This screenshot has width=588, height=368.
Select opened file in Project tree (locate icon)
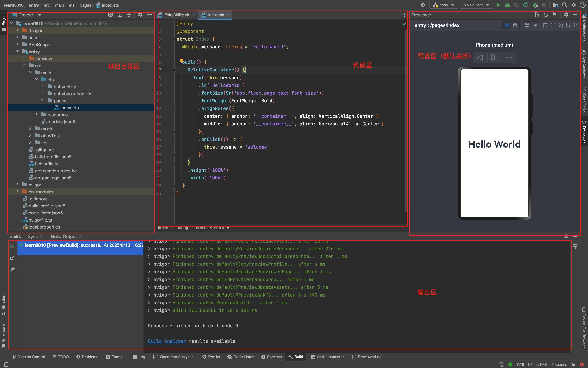(111, 15)
